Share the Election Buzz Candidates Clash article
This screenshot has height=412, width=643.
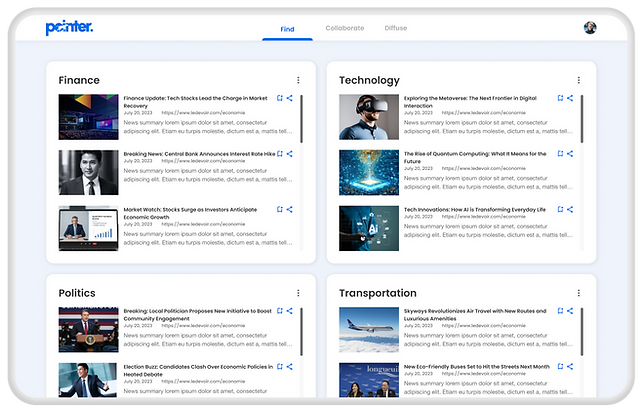click(290, 366)
